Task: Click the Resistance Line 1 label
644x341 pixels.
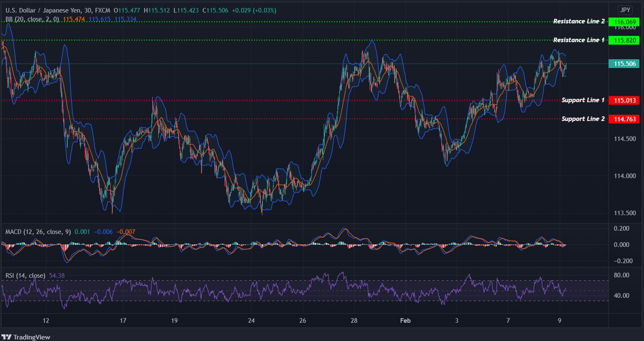Action: pyautogui.click(x=578, y=40)
